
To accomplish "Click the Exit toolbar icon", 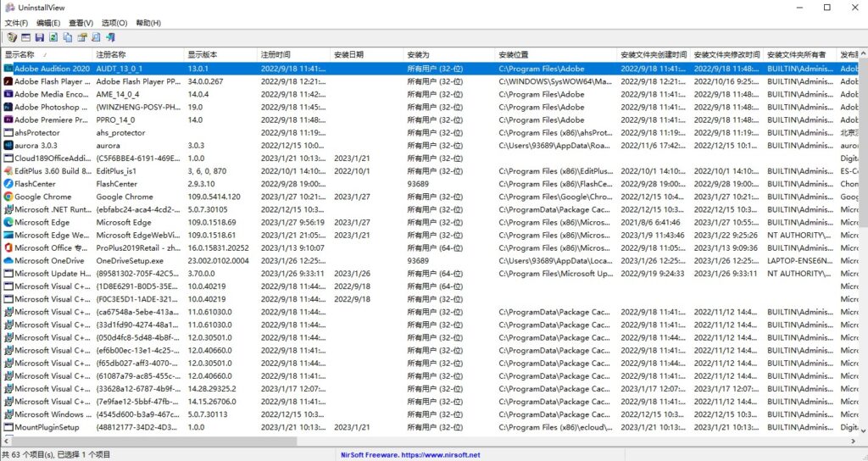I will (x=110, y=37).
